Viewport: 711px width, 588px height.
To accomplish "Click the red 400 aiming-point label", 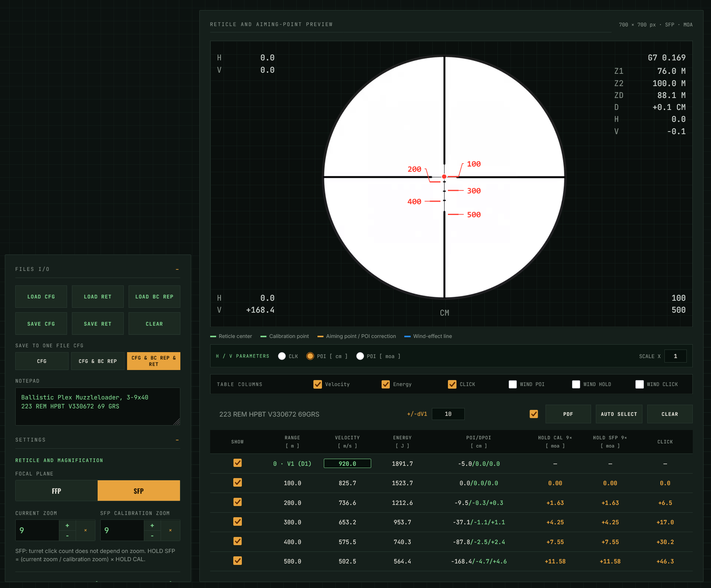I will pos(414,202).
